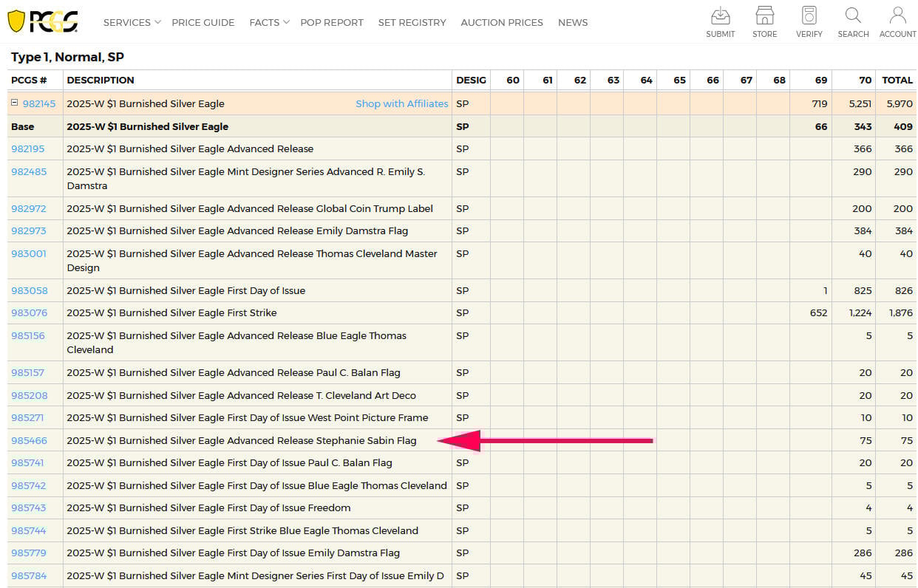Viewport: 918px width, 588px height.
Task: Open PCGS number 983058 link
Action: pos(29,290)
